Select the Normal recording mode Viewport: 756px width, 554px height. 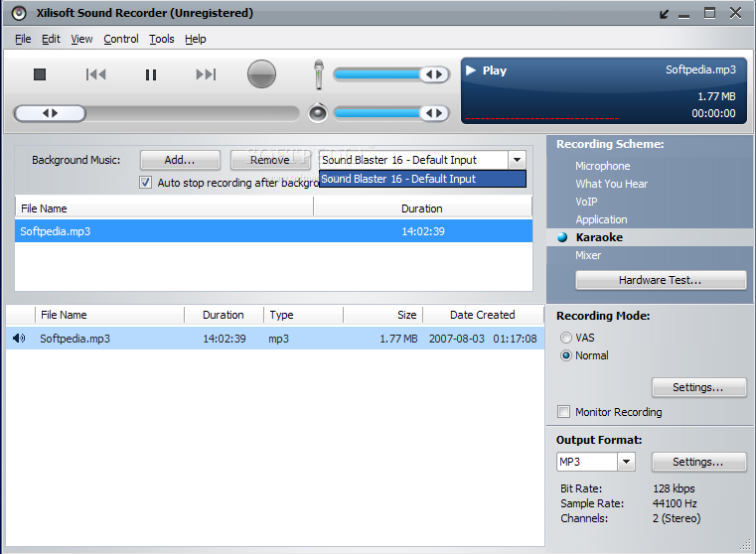[566, 355]
